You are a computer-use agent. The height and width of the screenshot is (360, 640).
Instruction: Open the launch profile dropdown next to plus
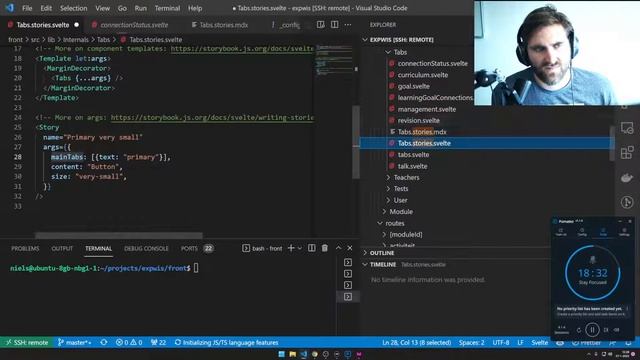(300, 248)
